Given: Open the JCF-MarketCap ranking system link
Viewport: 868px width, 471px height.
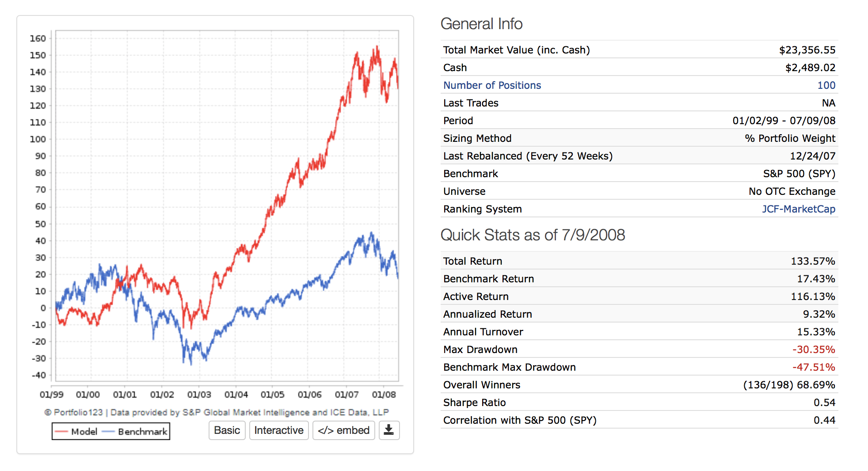Looking at the screenshot, I should click(x=798, y=209).
